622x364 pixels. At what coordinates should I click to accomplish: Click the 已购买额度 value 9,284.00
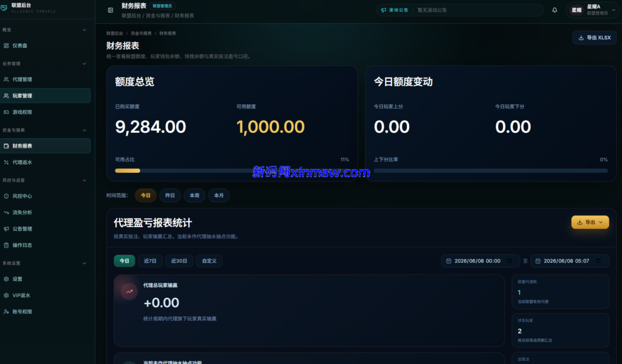151,127
